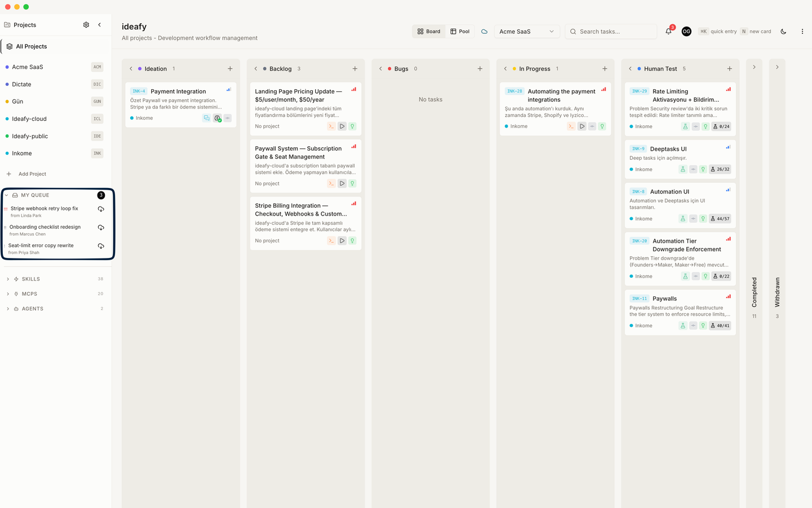This screenshot has height=508, width=812.
Task: Collapse the Ideation column
Action: 131,69
